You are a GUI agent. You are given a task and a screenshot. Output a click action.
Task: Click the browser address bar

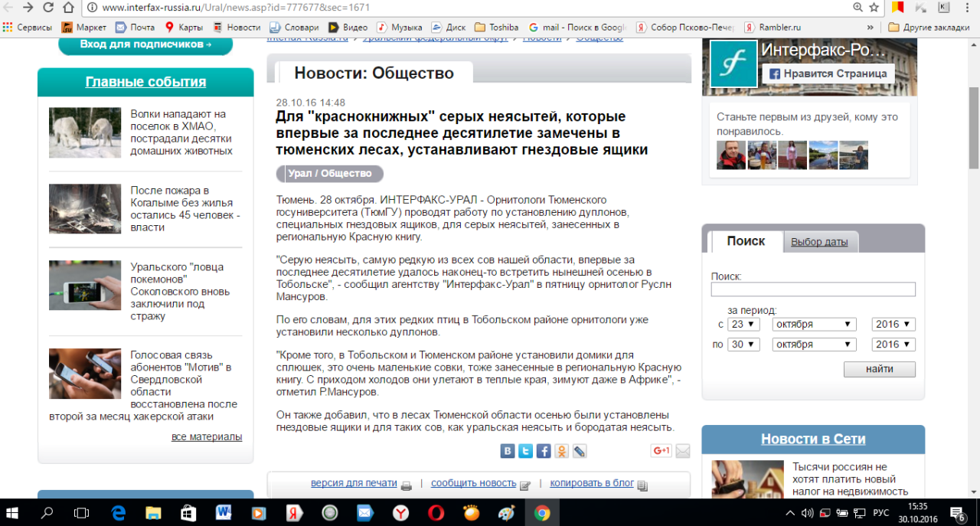pos(467,8)
